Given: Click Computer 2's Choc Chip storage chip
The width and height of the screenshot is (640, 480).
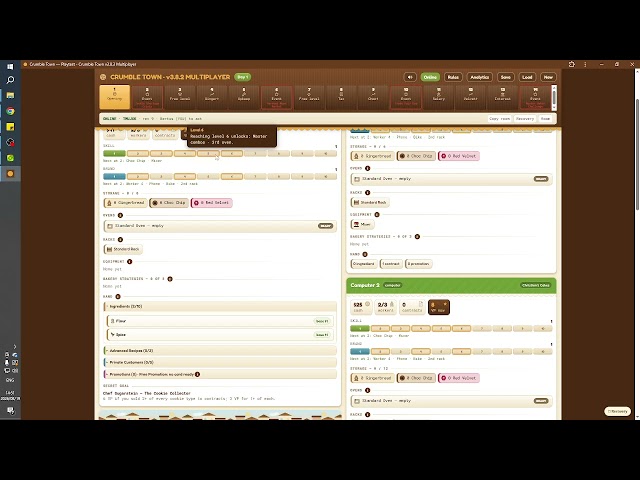Looking at the screenshot, I should (416, 378).
